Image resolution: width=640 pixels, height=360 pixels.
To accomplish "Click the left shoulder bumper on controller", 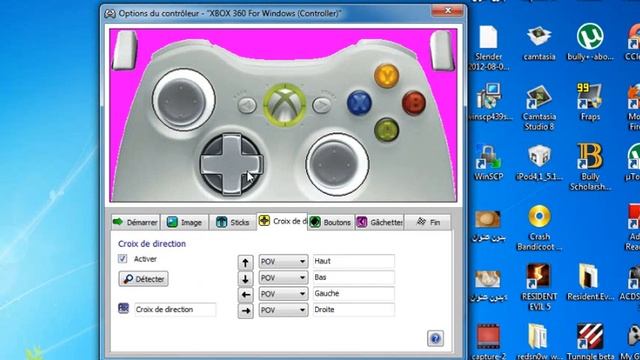I will pos(124,50).
